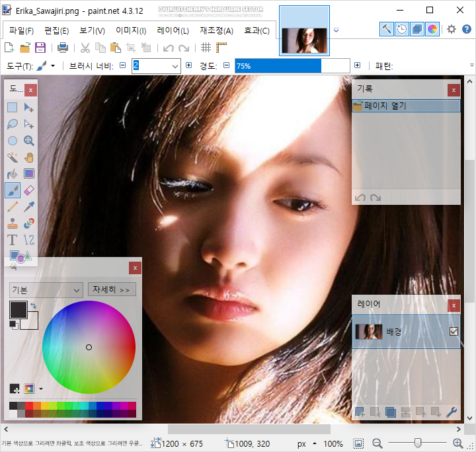The height and width of the screenshot is (452, 476).
Task: Select the Move Selected Pixels tool
Action: pyautogui.click(x=29, y=108)
